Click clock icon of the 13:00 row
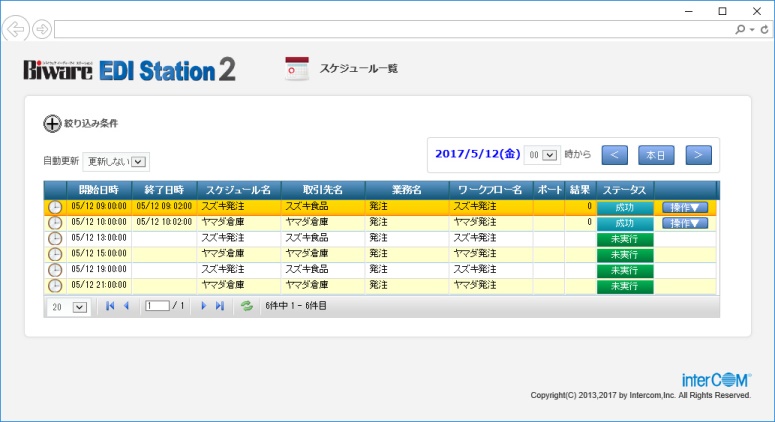 pyautogui.click(x=55, y=239)
